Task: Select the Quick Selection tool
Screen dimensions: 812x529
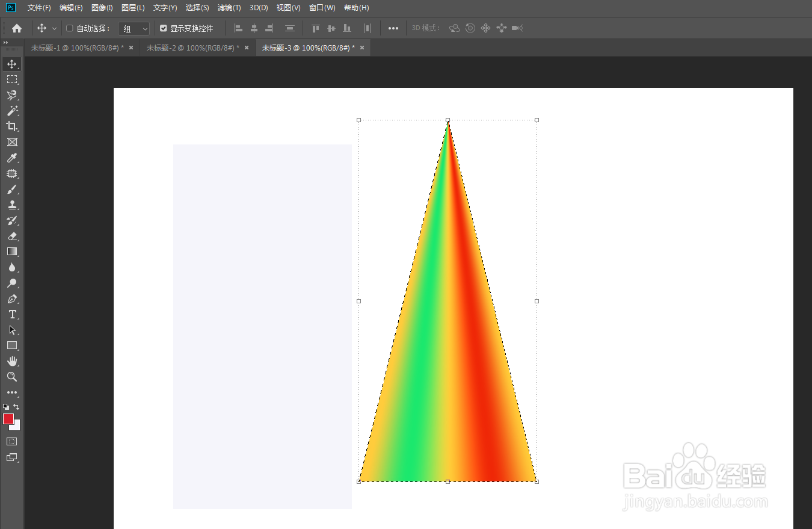Action: 12,95
